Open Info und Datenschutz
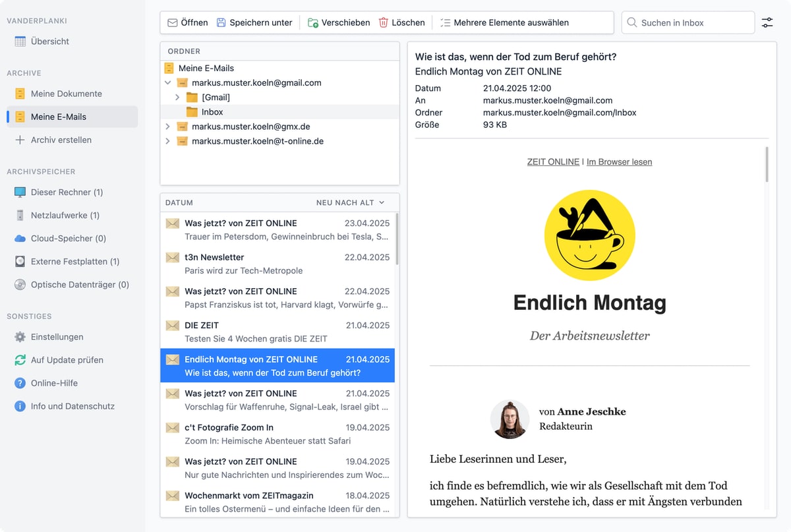Image resolution: width=791 pixels, height=532 pixels. coord(73,406)
